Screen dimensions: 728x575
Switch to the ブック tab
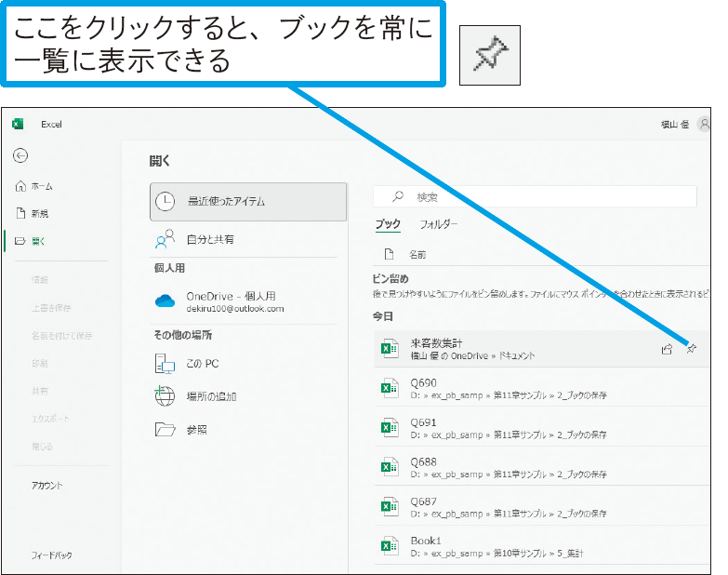[x=388, y=224]
